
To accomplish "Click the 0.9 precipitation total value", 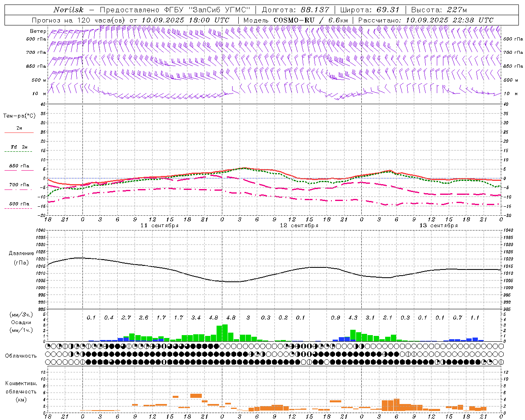I will click(336, 318).
